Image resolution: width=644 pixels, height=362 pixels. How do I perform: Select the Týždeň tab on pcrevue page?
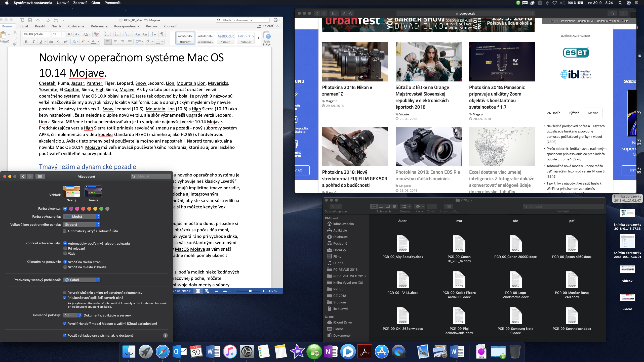point(574,113)
